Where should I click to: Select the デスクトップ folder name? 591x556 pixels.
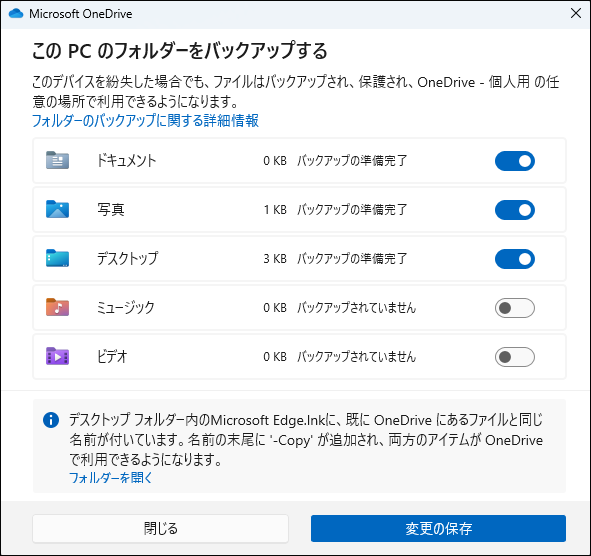(x=127, y=259)
